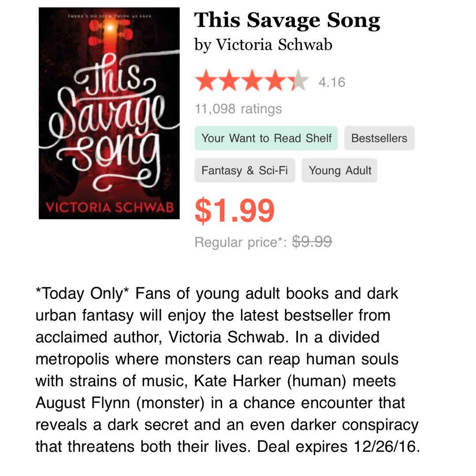
Task: Click the partly gray fifth star
Action: click(299, 82)
